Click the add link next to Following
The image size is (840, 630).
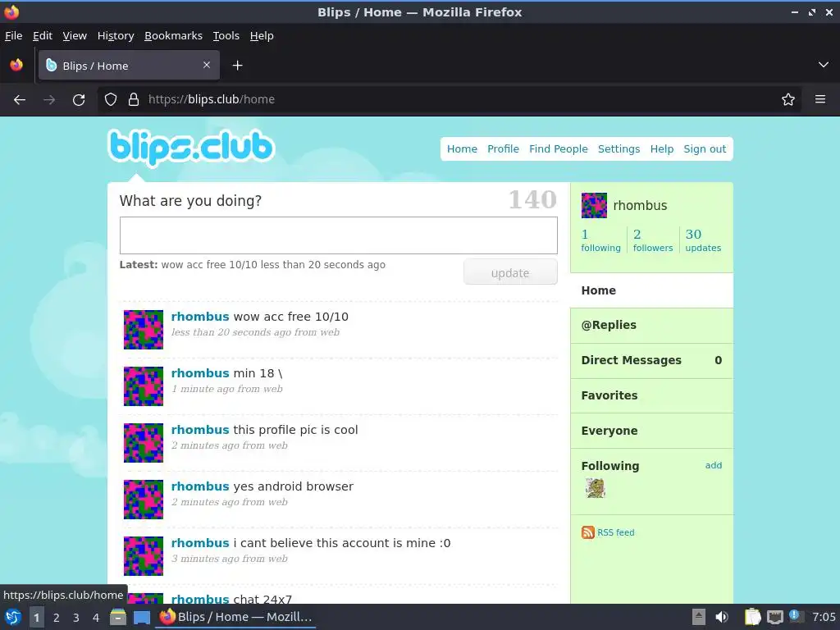(713, 465)
